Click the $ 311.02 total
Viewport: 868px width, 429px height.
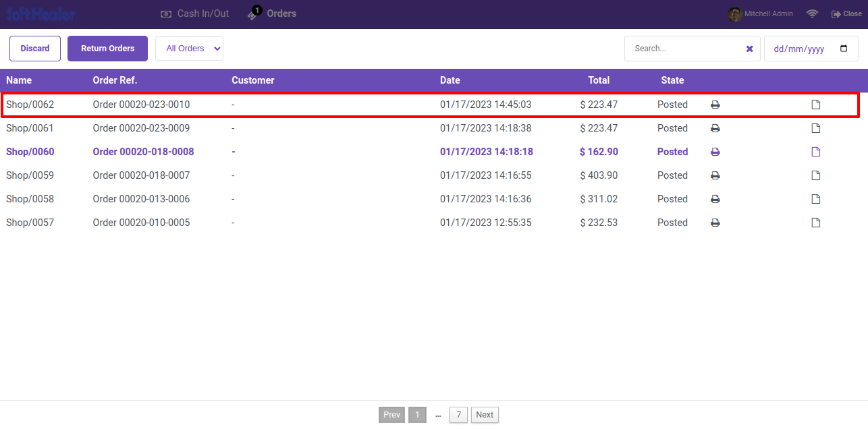(x=599, y=199)
